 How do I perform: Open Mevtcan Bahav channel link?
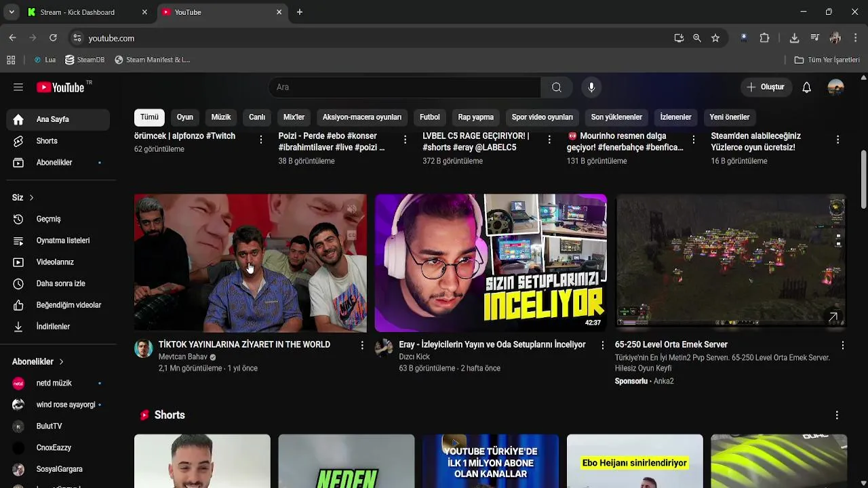click(183, 357)
